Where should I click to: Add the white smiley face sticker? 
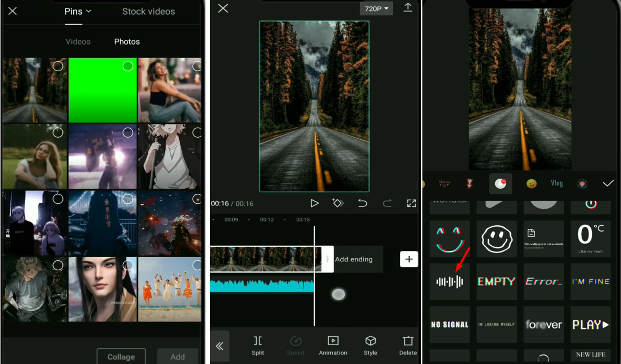[x=497, y=239]
